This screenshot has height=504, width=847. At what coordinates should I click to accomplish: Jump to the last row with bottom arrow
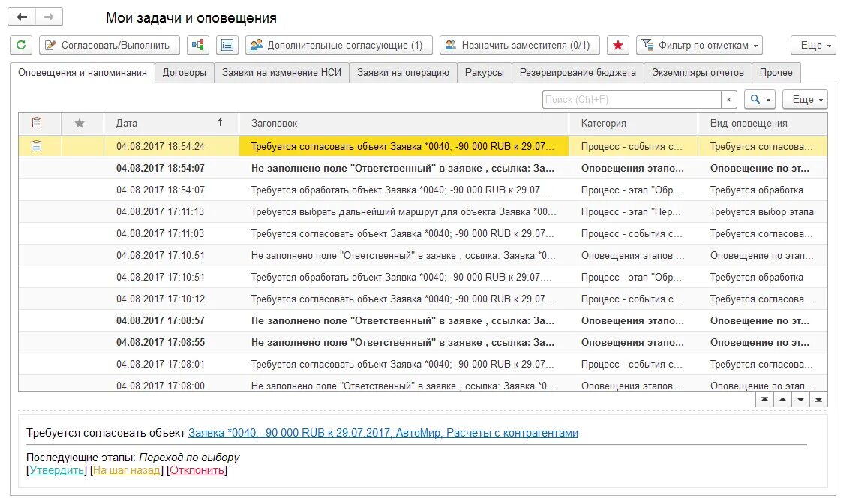[818, 399]
